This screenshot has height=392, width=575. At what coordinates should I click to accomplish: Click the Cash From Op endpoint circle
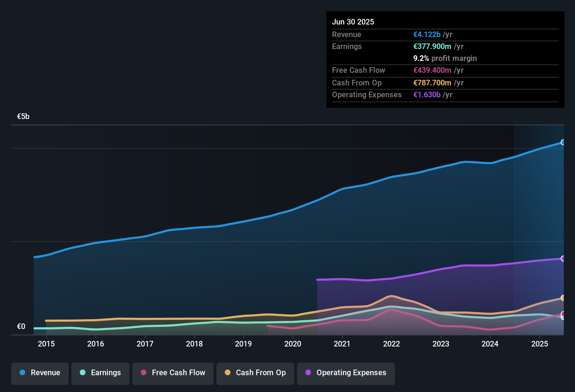[563, 299]
